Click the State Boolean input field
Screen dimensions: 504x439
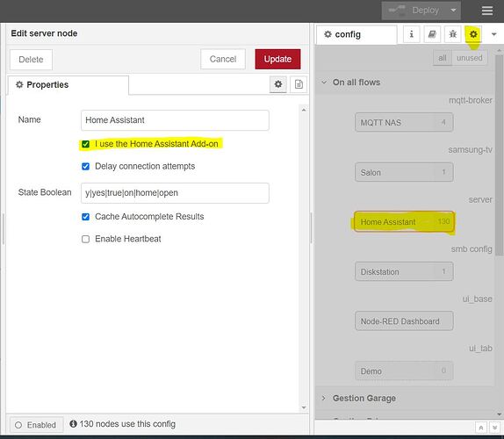(x=175, y=193)
